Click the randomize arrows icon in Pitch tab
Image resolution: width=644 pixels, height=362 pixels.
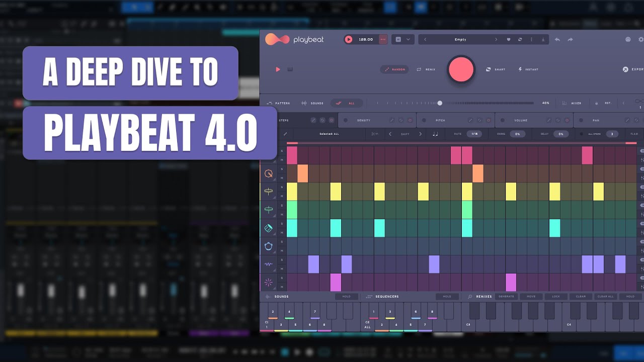pyautogui.click(x=470, y=120)
